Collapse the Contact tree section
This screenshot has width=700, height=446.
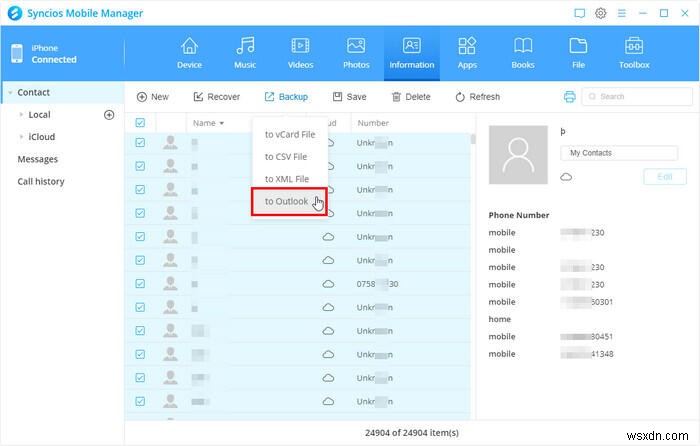pyautogui.click(x=10, y=92)
